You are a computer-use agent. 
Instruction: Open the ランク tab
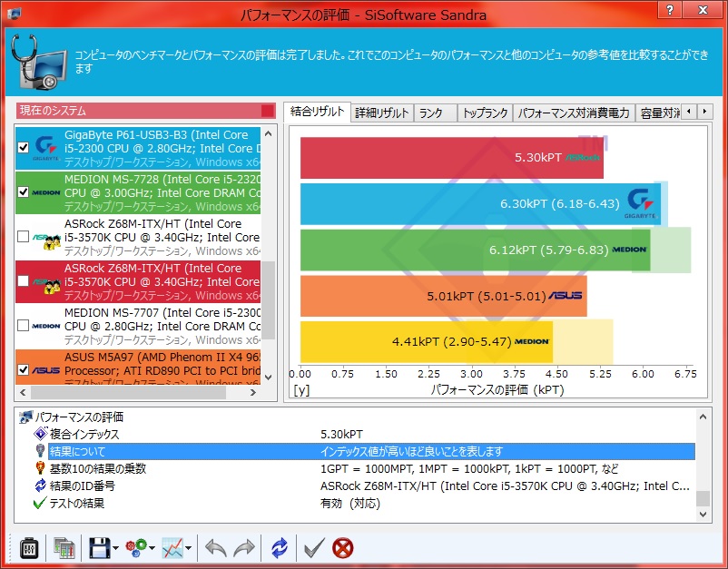[435, 113]
